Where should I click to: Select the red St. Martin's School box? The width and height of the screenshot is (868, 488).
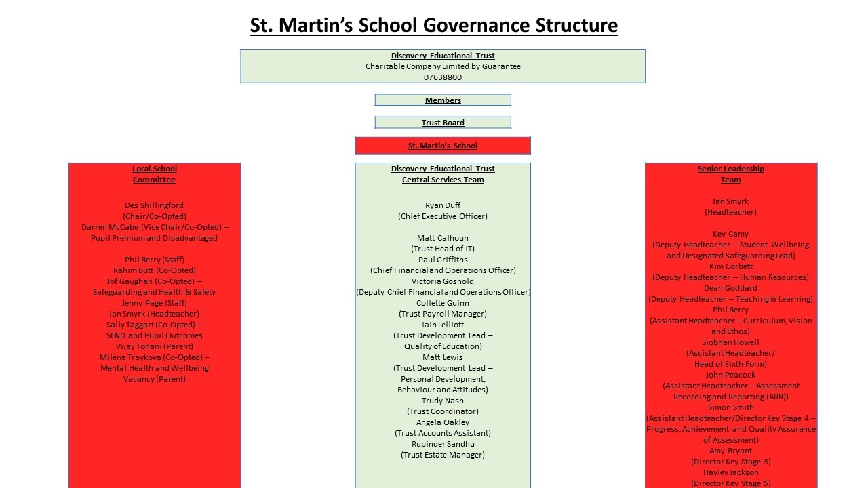[x=443, y=146]
